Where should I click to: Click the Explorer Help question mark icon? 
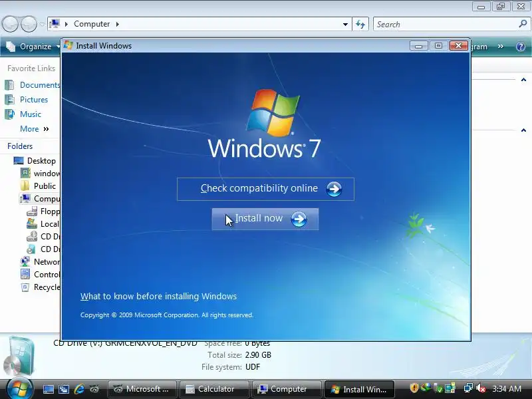[x=521, y=47]
